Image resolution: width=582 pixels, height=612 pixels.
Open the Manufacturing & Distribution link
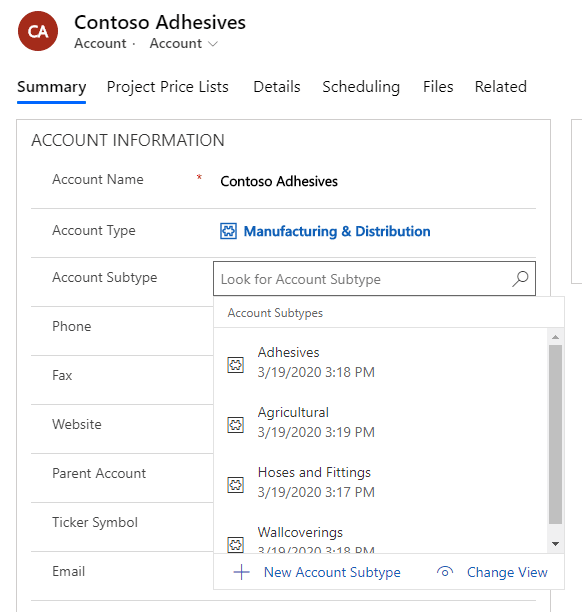pyautogui.click(x=337, y=231)
